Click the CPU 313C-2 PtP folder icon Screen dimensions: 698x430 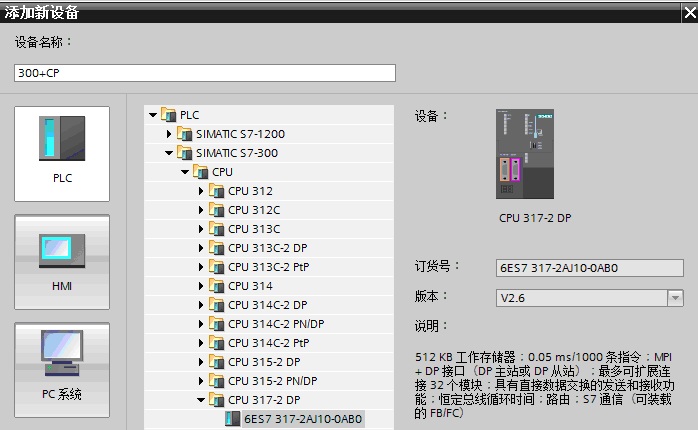pos(216,267)
